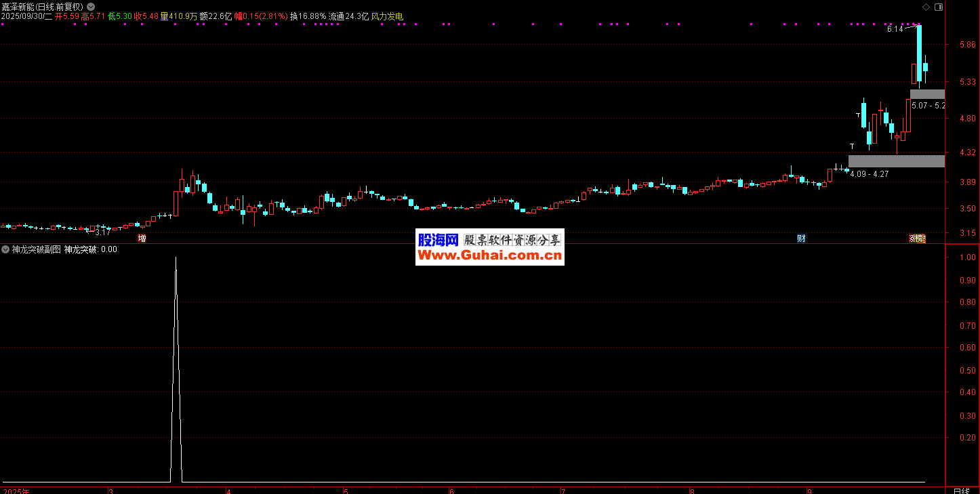Click the 增 event marker

pos(142,239)
